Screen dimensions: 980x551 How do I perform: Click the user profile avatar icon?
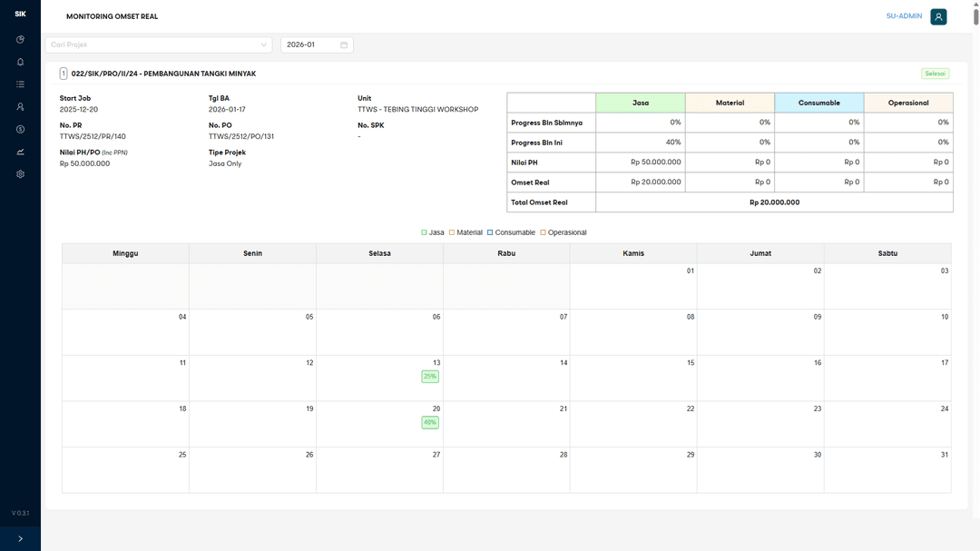click(x=938, y=16)
